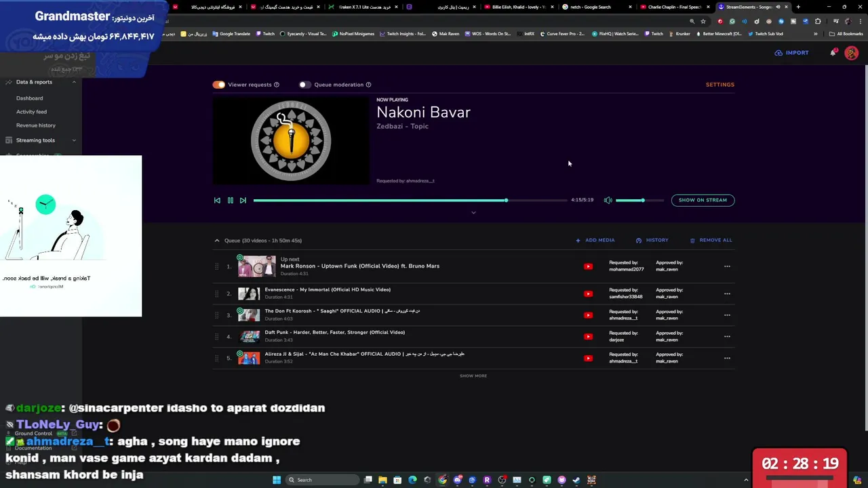Open the NoPixel Minigames bookmark

[x=353, y=34]
